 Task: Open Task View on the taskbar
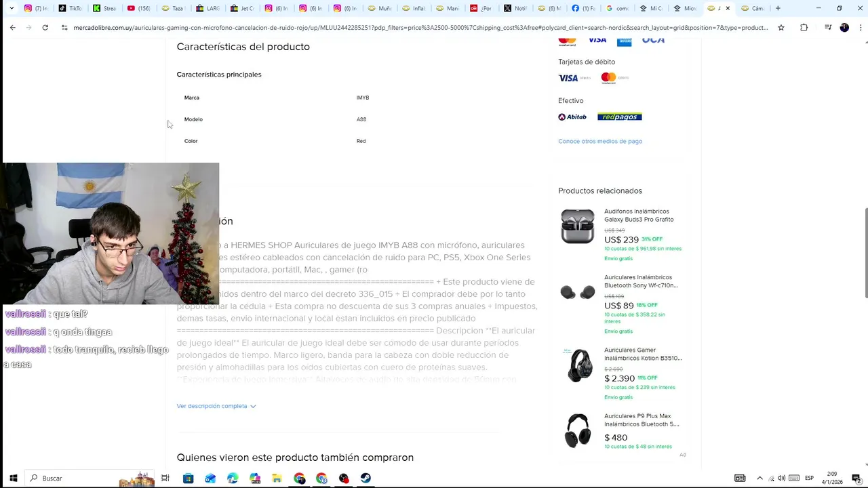click(x=165, y=478)
